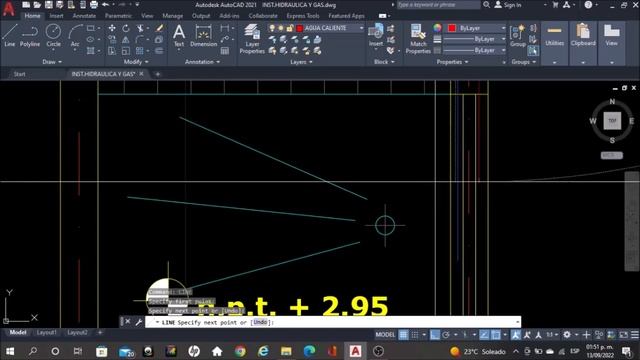Expand the Annotation panel
The image size is (640, 360).
pyautogui.click(x=202, y=62)
